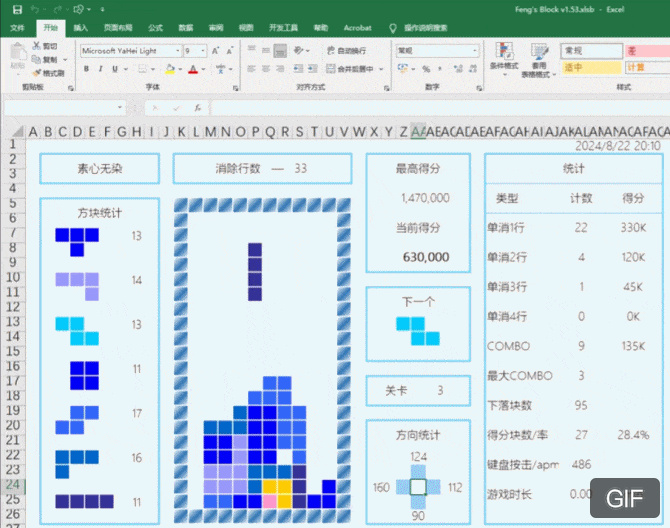This screenshot has width=670, height=528.
Task: Open the number format (常规) dropdown
Action: coord(475,50)
